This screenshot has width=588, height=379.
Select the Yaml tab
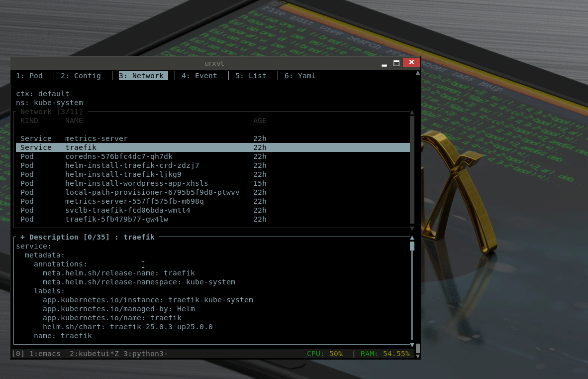(x=299, y=76)
